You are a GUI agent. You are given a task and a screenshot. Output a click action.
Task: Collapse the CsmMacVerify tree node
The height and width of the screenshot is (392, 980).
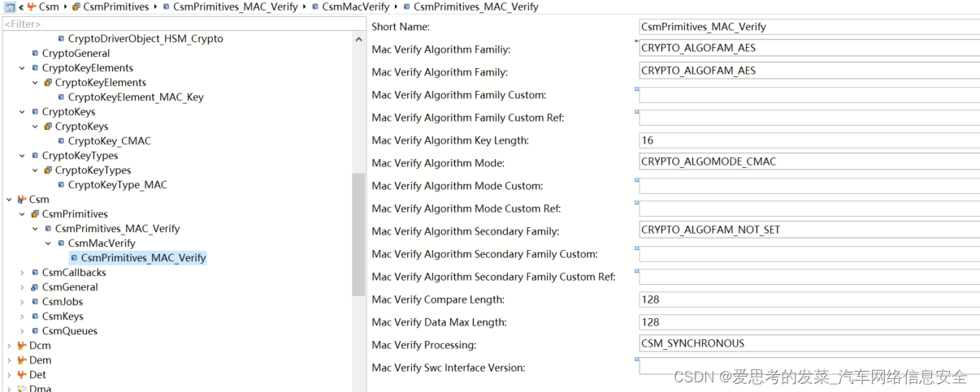tap(48, 243)
